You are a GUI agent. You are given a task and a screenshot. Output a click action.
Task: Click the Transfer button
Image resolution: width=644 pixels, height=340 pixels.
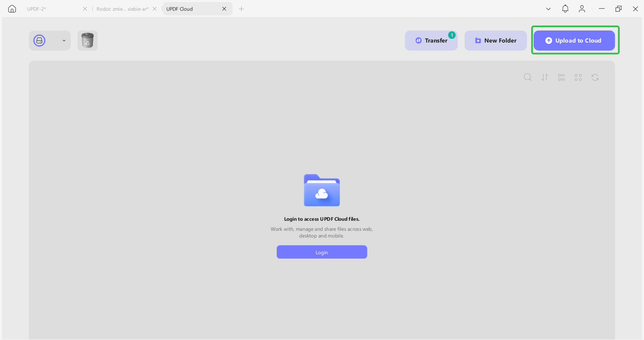(x=431, y=41)
